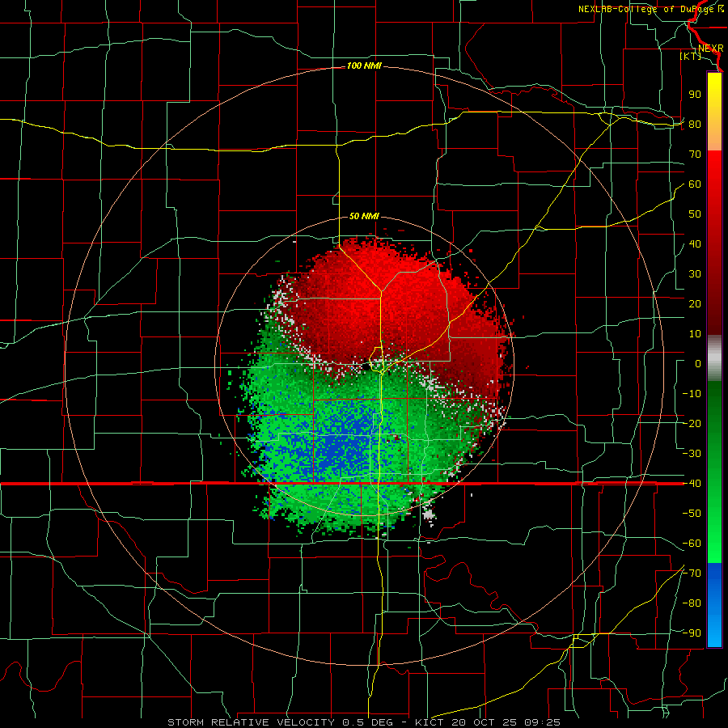Click the -30 value on velocity scale
Image resolution: width=728 pixels, height=728 pixels.
point(692,454)
